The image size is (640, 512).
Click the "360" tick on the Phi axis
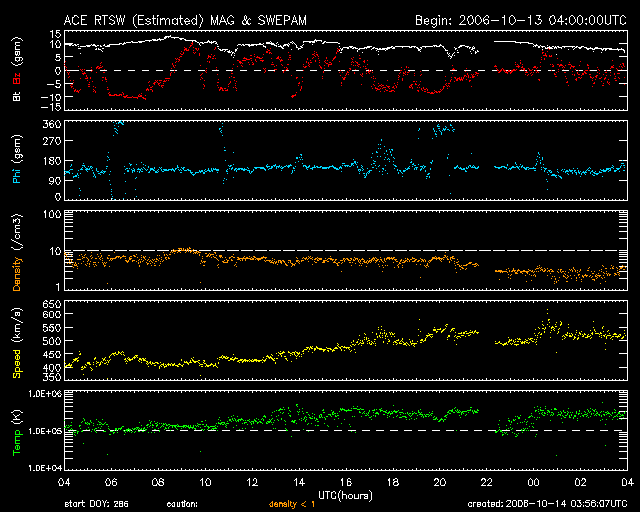point(52,124)
